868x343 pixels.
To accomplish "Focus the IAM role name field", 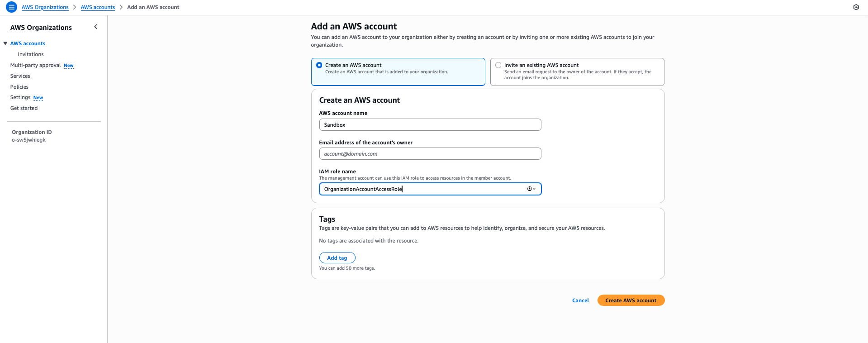I will (x=430, y=189).
